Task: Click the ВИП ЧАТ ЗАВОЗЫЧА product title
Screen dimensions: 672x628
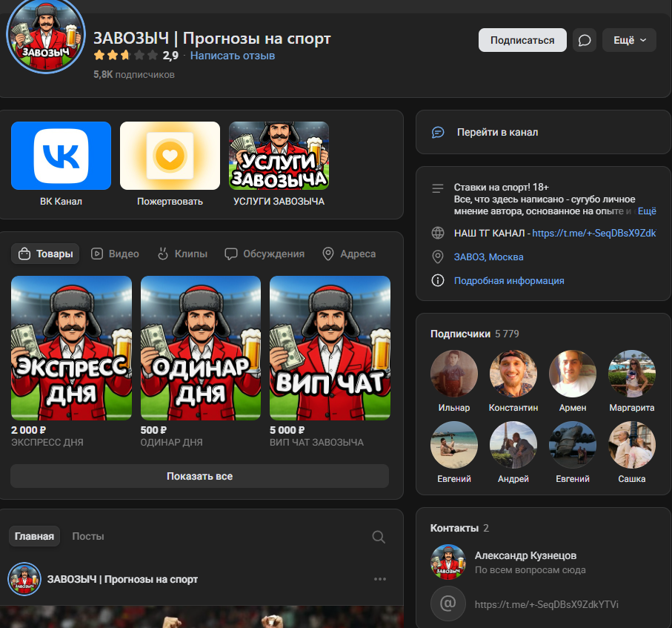Action: pos(316,442)
